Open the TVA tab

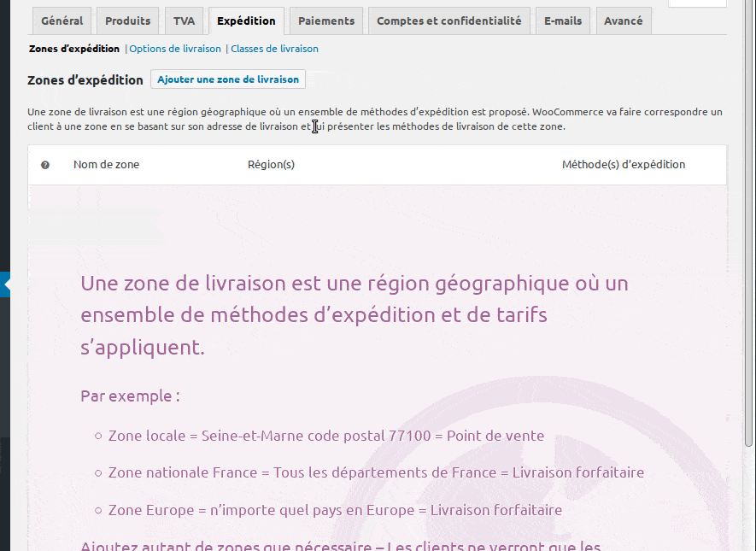tap(185, 21)
